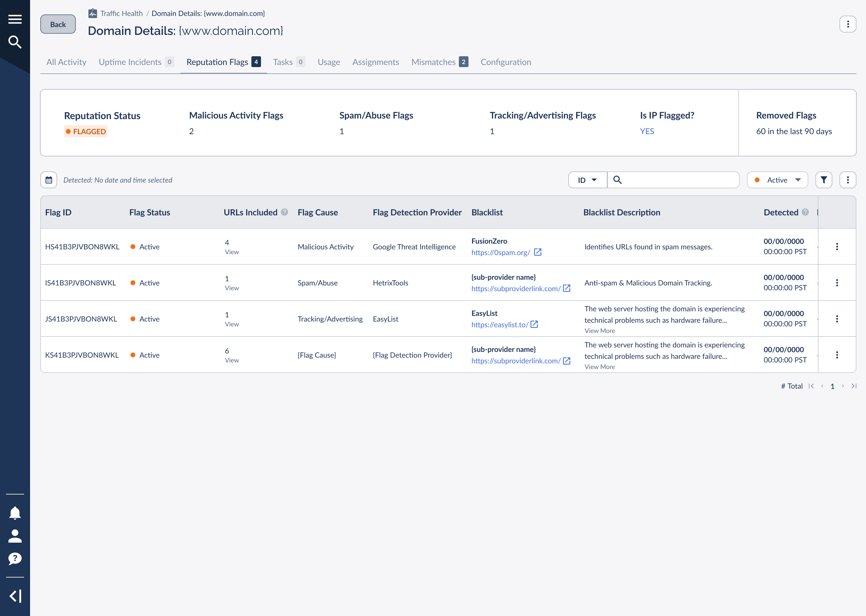The width and height of the screenshot is (866, 616).
Task: Switch to Configuration tab
Action: pos(506,62)
